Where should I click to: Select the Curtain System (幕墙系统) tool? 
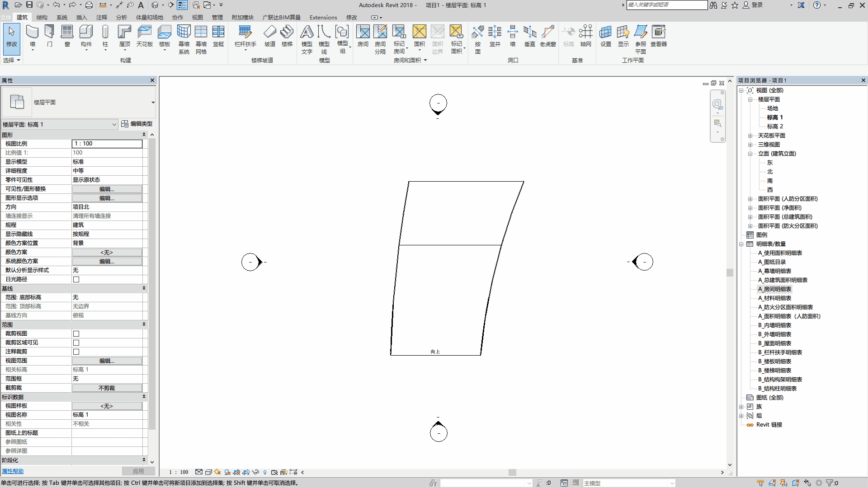click(184, 39)
